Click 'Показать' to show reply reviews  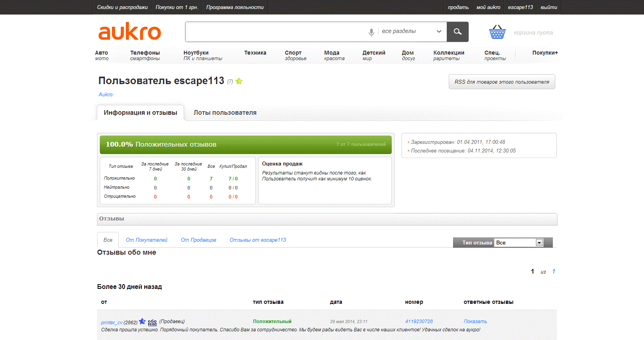click(475, 322)
